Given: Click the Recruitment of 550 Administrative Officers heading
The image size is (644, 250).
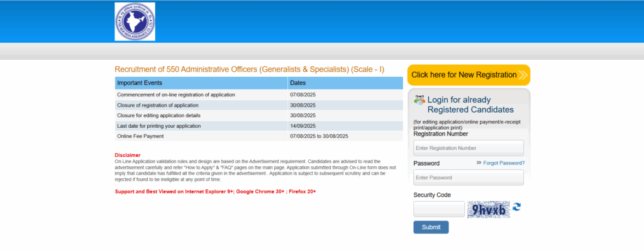Looking at the screenshot, I should coord(250,69).
